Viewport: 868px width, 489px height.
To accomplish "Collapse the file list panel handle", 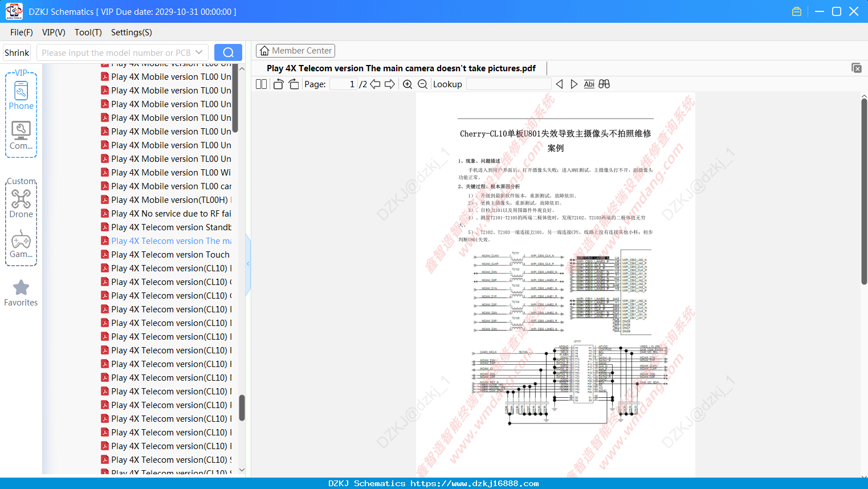I will tap(248, 263).
